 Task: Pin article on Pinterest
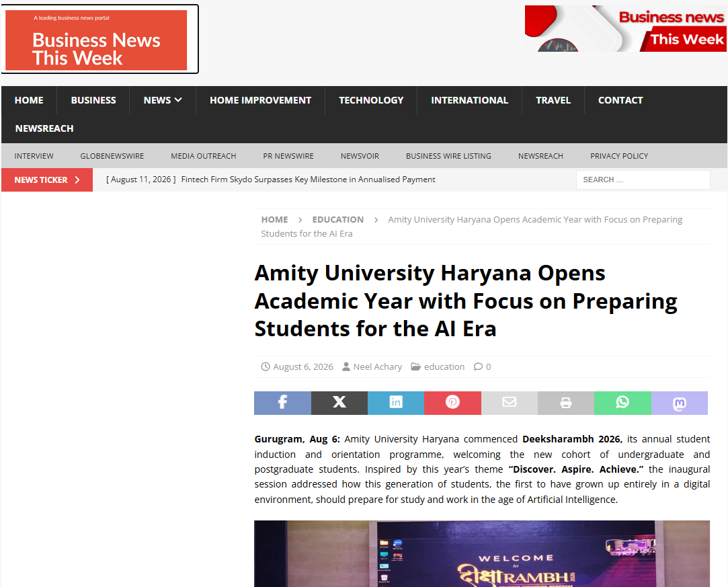452,403
